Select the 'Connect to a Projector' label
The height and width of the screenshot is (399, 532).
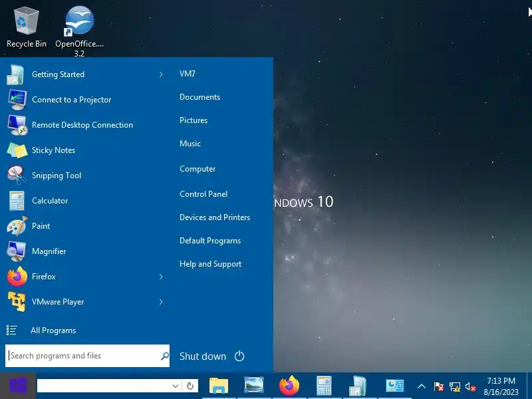tap(72, 100)
